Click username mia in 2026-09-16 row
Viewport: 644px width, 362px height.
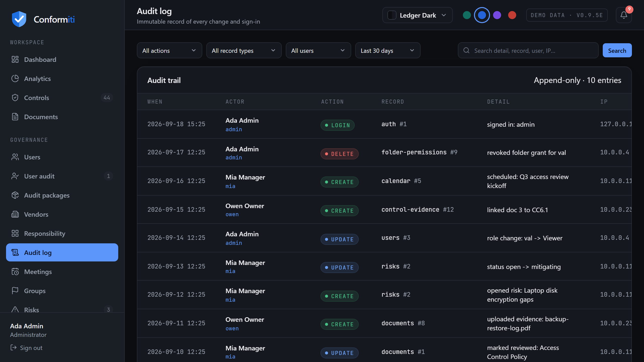(x=230, y=186)
